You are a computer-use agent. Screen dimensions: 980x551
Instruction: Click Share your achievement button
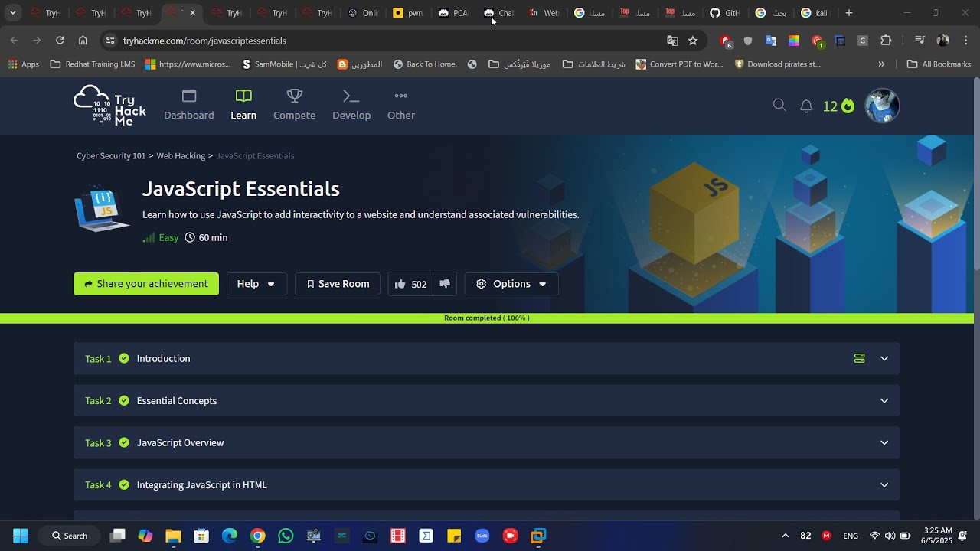(x=146, y=284)
